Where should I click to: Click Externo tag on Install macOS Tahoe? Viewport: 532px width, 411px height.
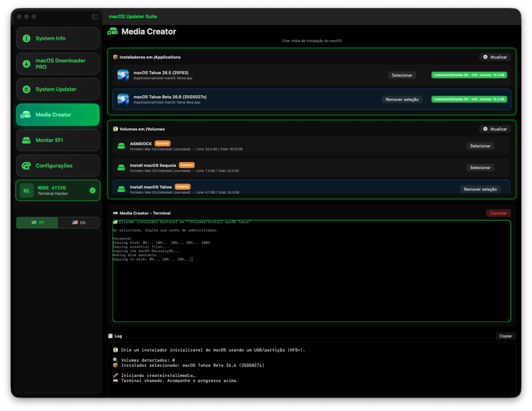pos(182,187)
